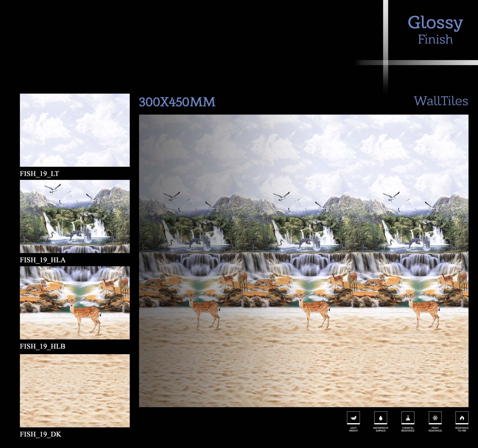Click the 300X450MM size heading
Viewport: 478px width, 448px height.
click(177, 102)
